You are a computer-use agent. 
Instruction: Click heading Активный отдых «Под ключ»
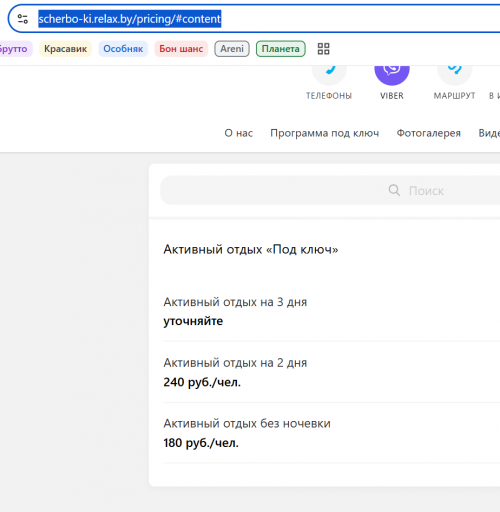(x=251, y=249)
